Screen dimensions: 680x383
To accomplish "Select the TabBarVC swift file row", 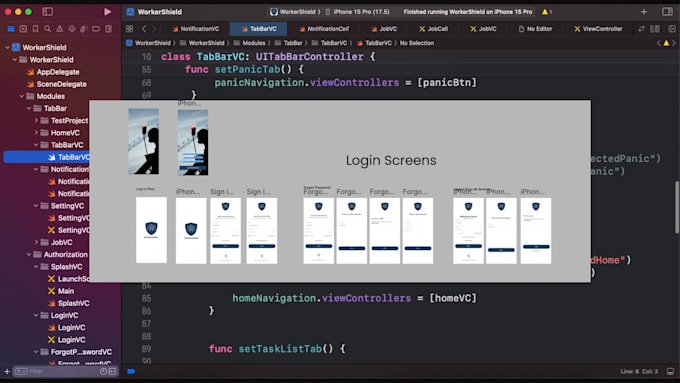I will (x=47, y=157).
